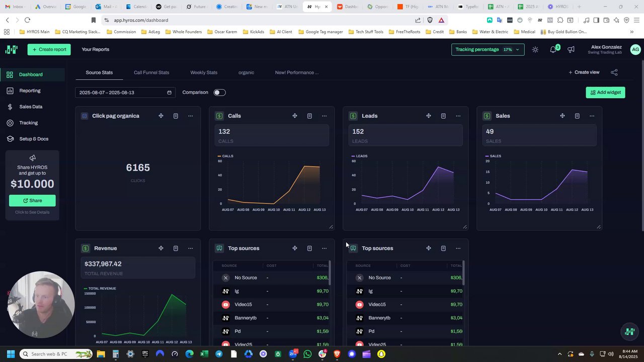
Task: Open the New! Performance tab
Action: [297, 72]
